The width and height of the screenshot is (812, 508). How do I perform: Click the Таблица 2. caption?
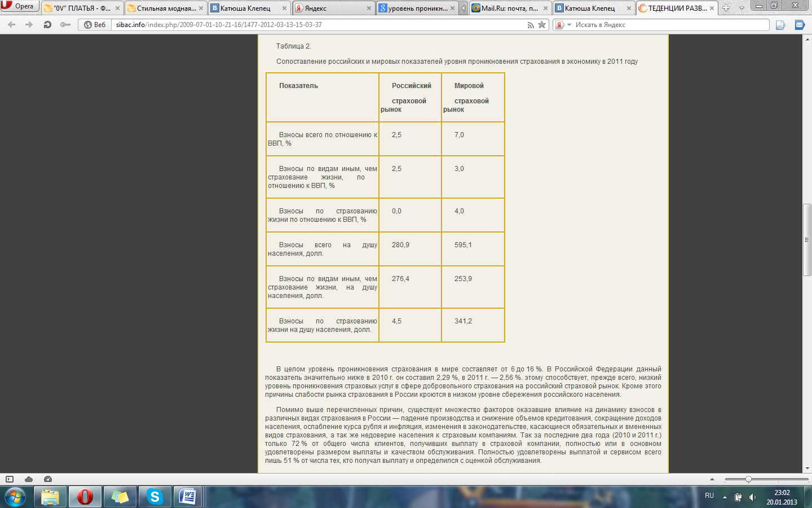tap(293, 46)
